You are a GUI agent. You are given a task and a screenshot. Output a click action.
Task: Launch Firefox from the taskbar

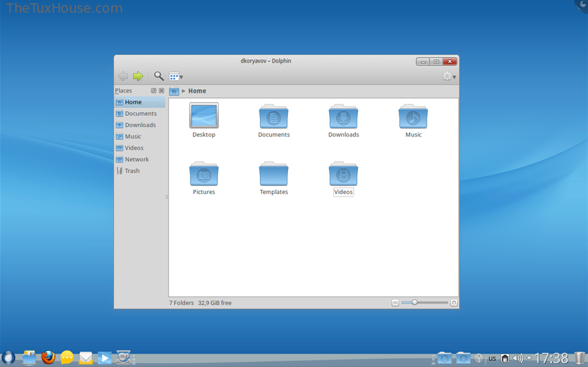click(x=48, y=358)
